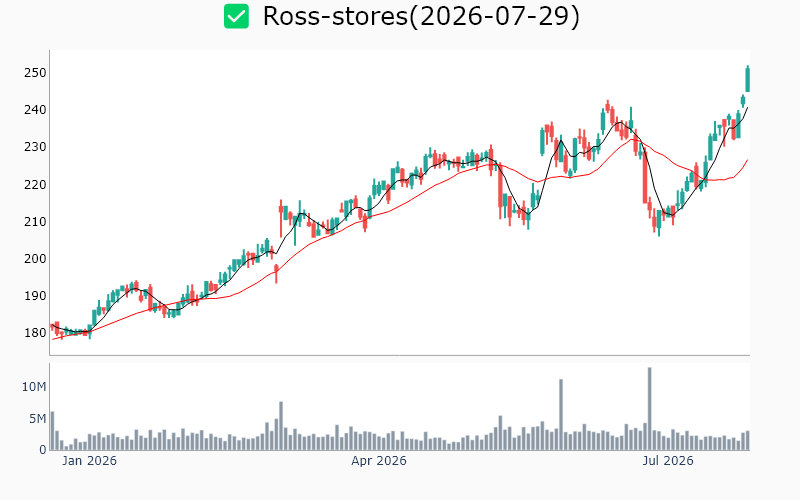Click the 180 price axis label
Viewport: 800px width, 500px height.
tap(35, 333)
